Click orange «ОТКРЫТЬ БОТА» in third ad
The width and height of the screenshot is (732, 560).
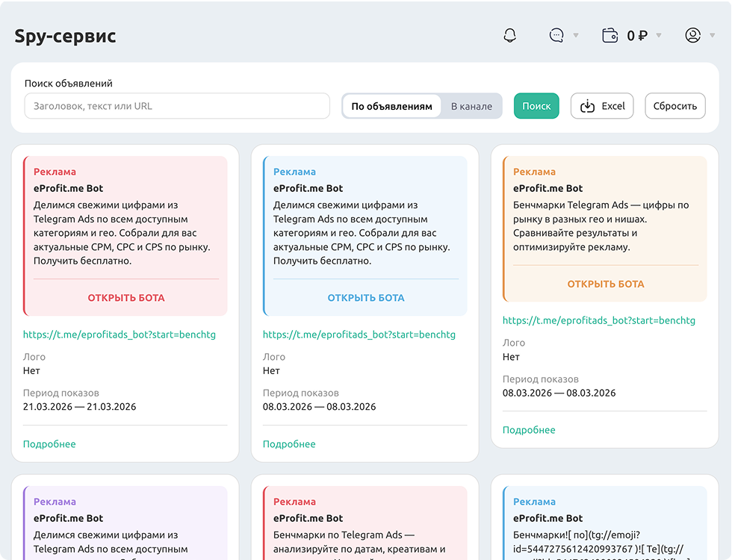coord(606,284)
